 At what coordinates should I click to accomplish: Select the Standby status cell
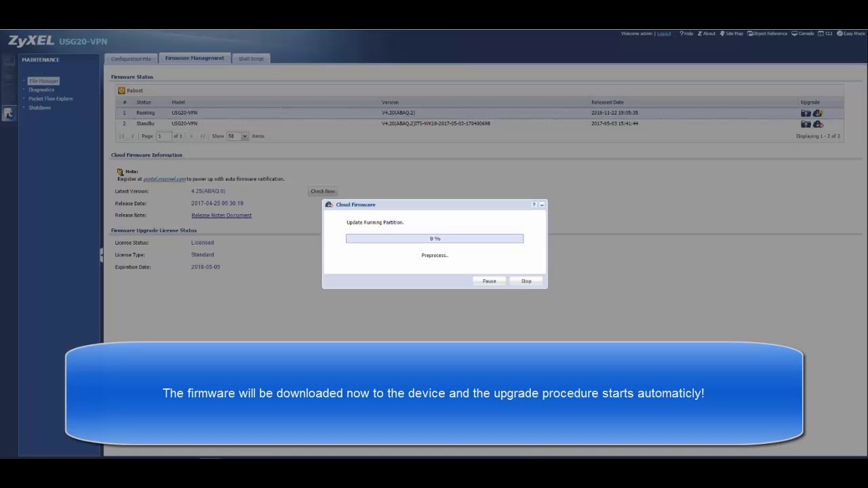(x=145, y=124)
